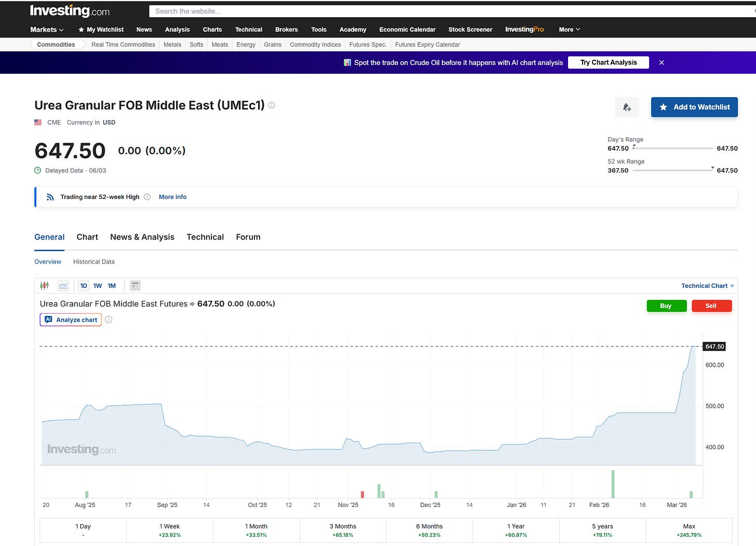The height and width of the screenshot is (546, 756).
Task: Switch to the Chart tab
Action: click(x=87, y=237)
